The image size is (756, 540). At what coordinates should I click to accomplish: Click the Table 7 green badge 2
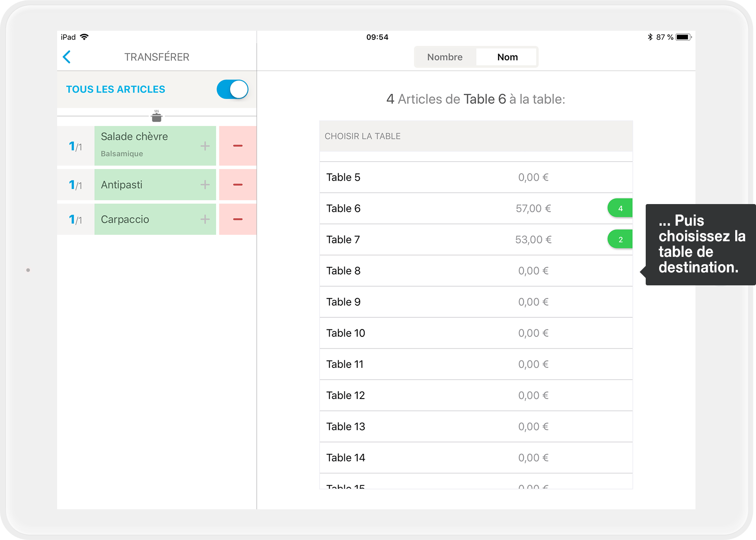tap(620, 240)
